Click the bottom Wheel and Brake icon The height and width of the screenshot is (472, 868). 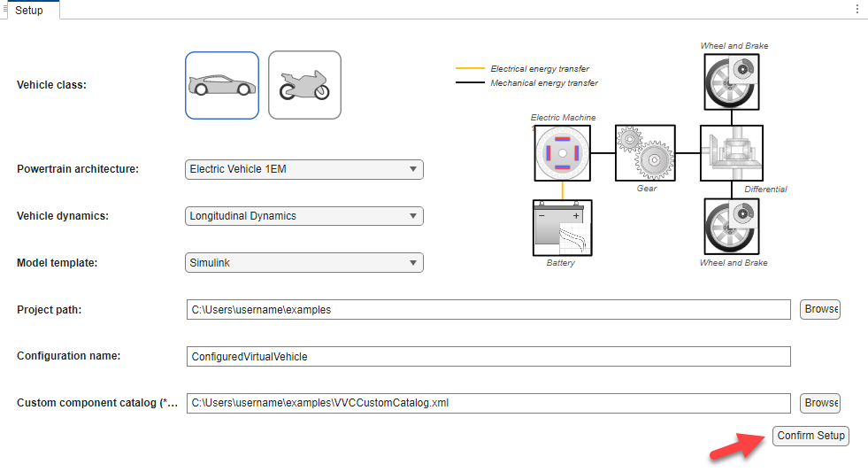click(731, 228)
